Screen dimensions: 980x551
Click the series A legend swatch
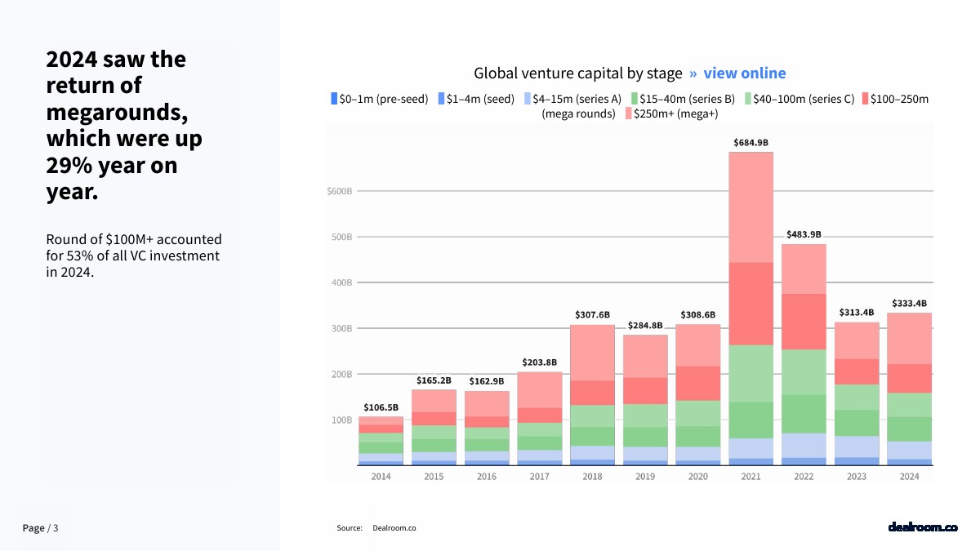(x=528, y=99)
